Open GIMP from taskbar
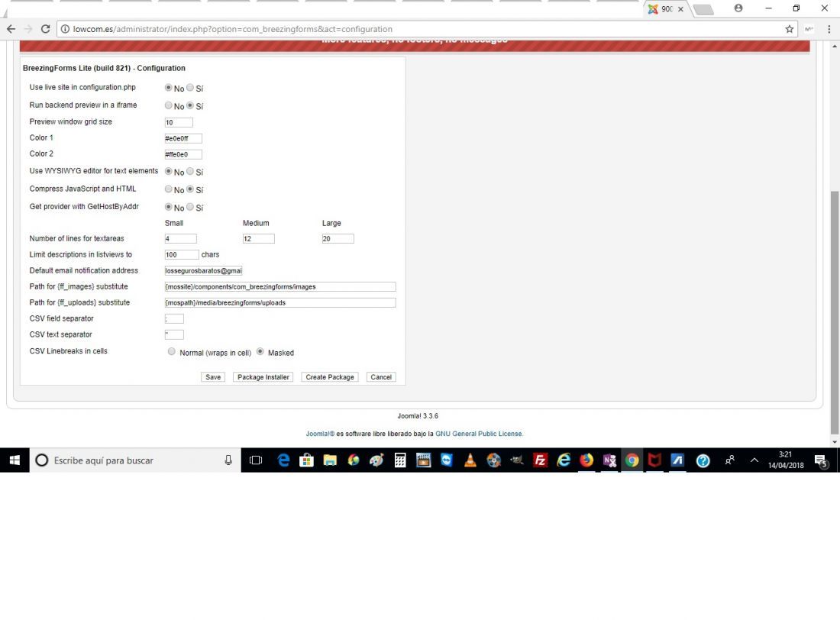The image size is (840, 620). [x=516, y=460]
